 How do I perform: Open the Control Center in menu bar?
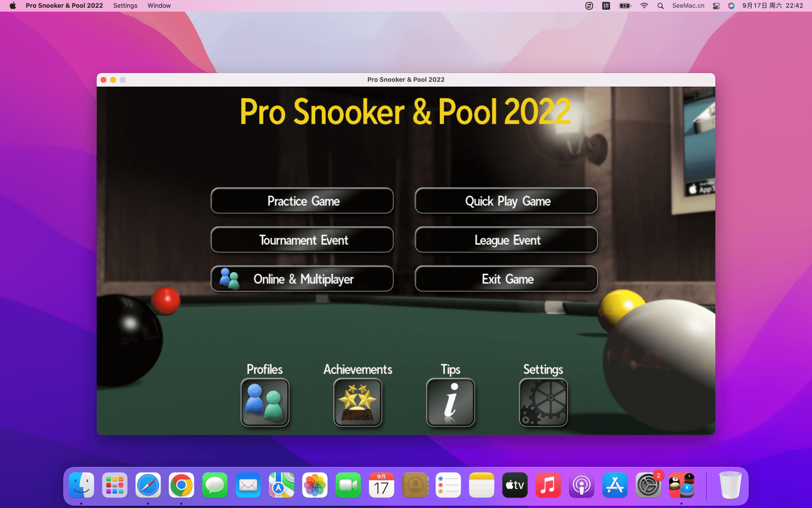pyautogui.click(x=716, y=6)
